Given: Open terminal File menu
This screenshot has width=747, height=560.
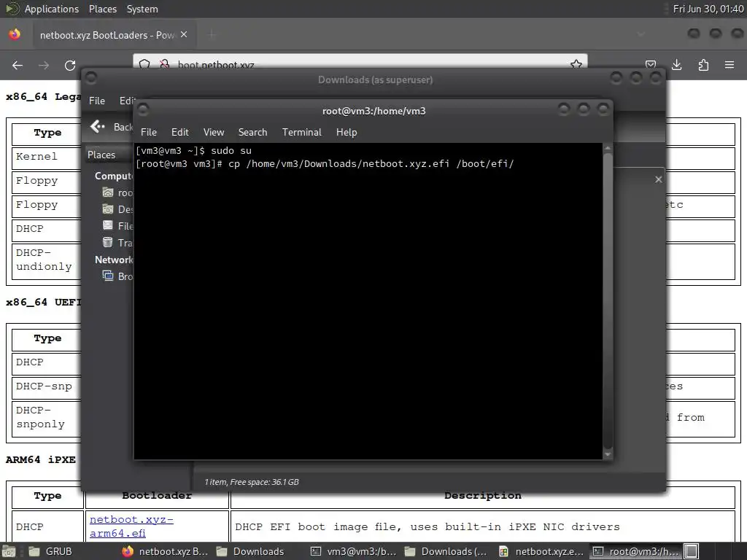Looking at the screenshot, I should pos(149,133).
